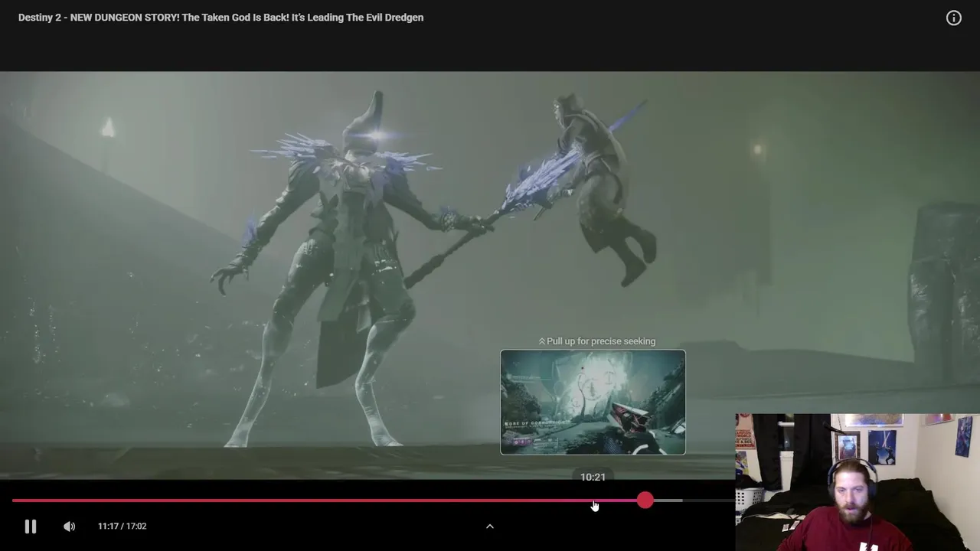Click the video title text

click(220, 18)
